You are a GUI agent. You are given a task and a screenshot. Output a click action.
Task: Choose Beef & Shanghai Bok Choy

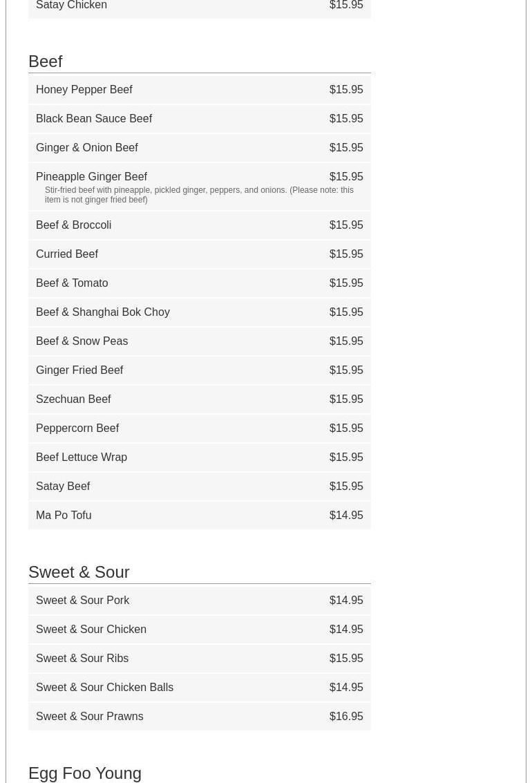click(x=103, y=312)
